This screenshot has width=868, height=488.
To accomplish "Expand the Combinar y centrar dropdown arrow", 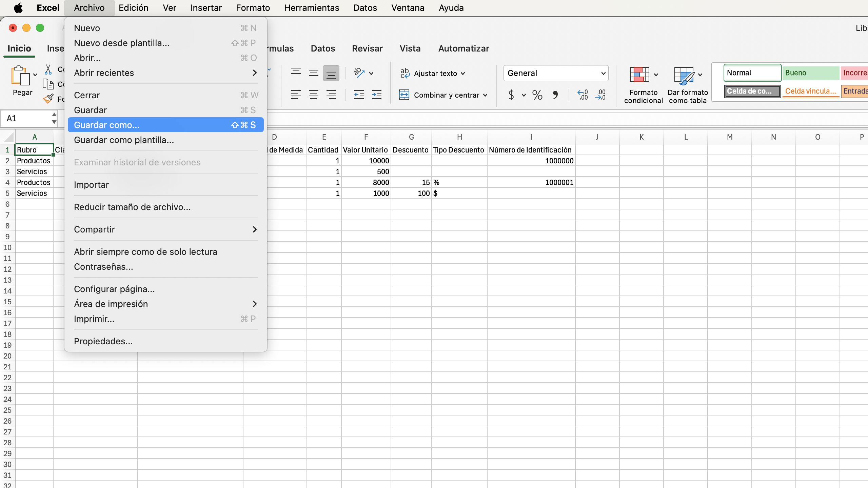I will 485,95.
